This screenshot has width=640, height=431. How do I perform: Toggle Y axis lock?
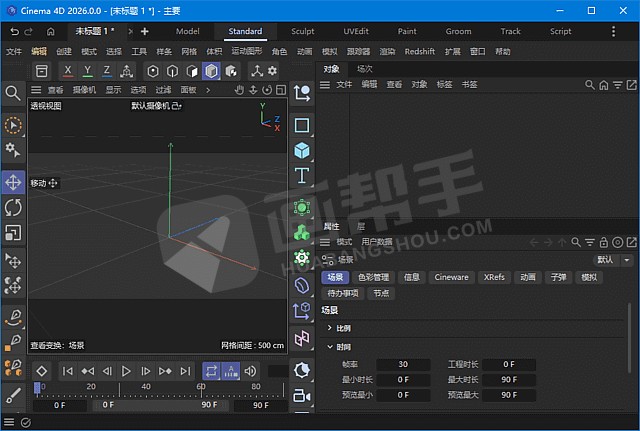click(x=87, y=71)
